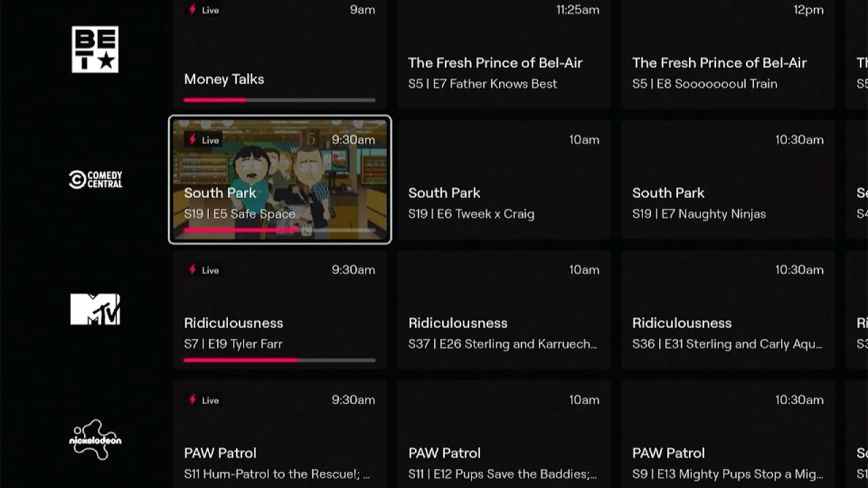Open Fresh Prince E7 Father Knows Best
The width and height of the screenshot is (868, 488).
[505, 54]
